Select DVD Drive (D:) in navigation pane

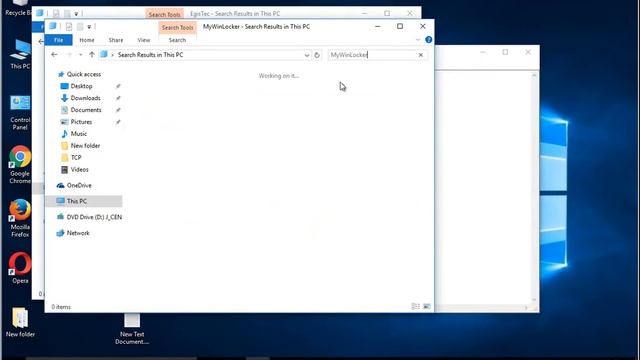(x=94, y=217)
